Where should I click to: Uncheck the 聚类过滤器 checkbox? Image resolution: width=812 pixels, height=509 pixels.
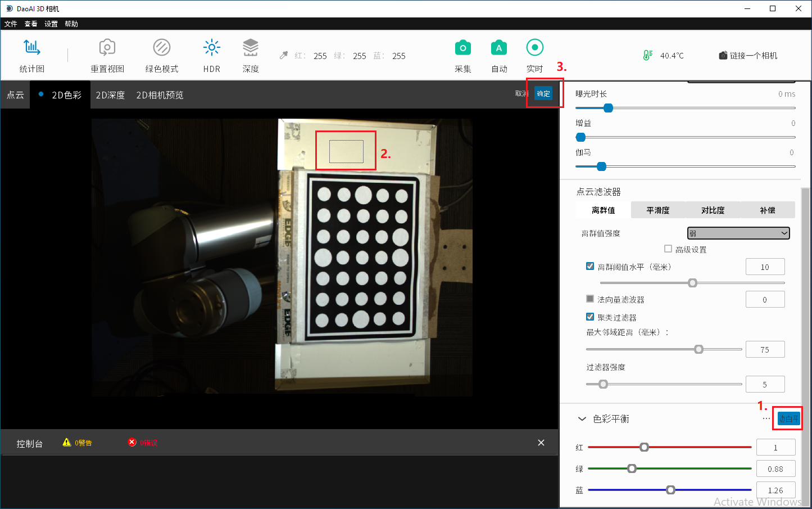(590, 317)
